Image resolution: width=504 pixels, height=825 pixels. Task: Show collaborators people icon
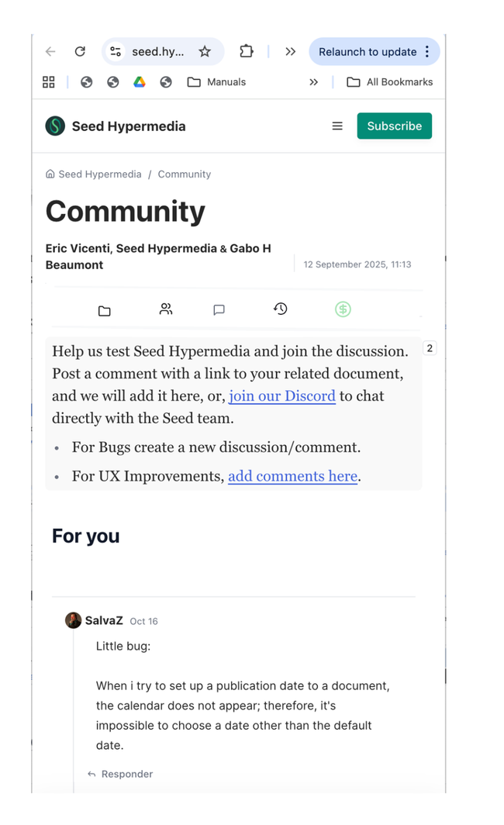(166, 309)
